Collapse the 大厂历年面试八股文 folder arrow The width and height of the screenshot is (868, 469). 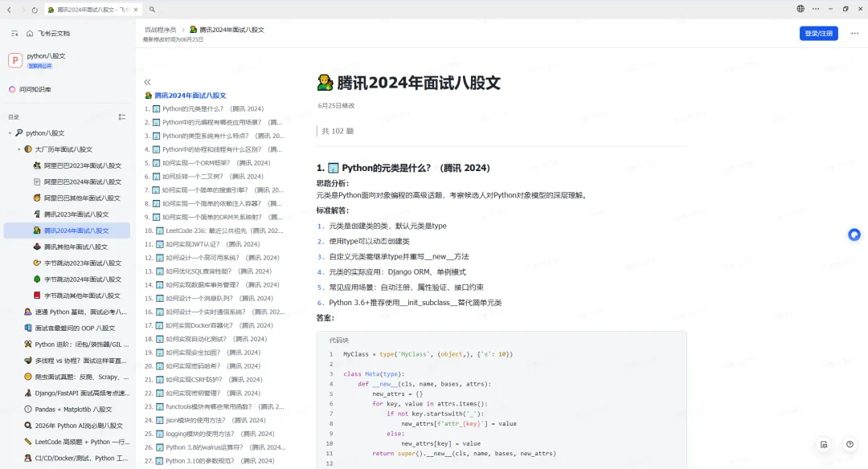pyautogui.click(x=18, y=149)
